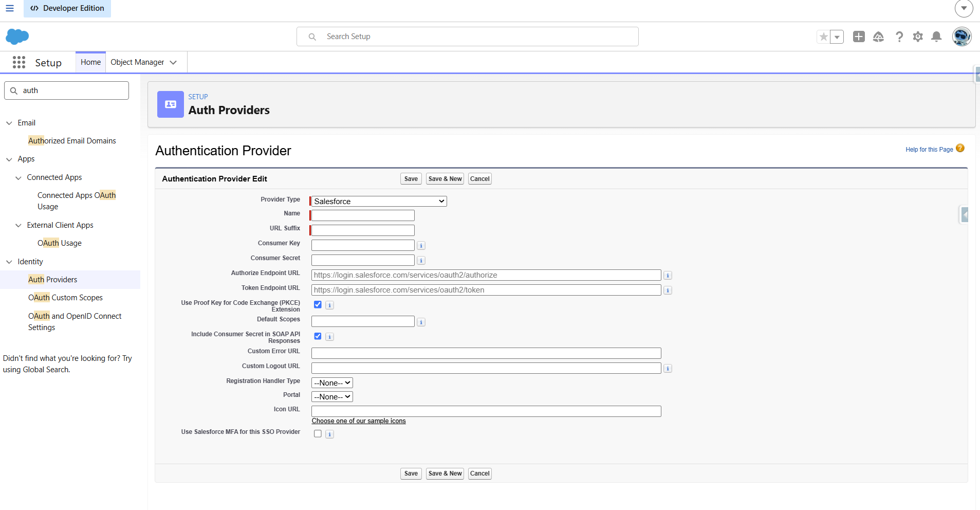This screenshot has height=510, width=980.
Task: Enable Use Salesforce MFA for this SSO Provider
Action: pyautogui.click(x=318, y=434)
